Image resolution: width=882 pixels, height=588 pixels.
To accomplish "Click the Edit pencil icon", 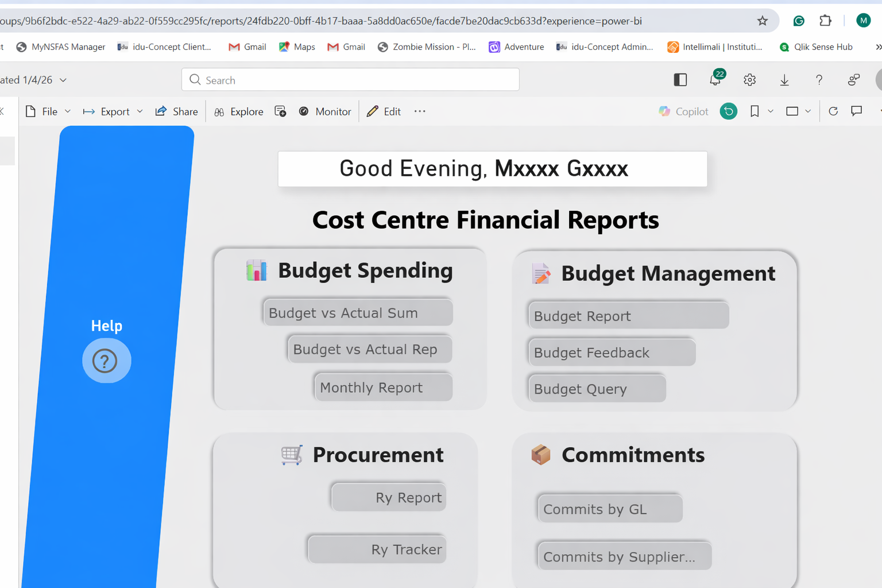I will pos(372,111).
